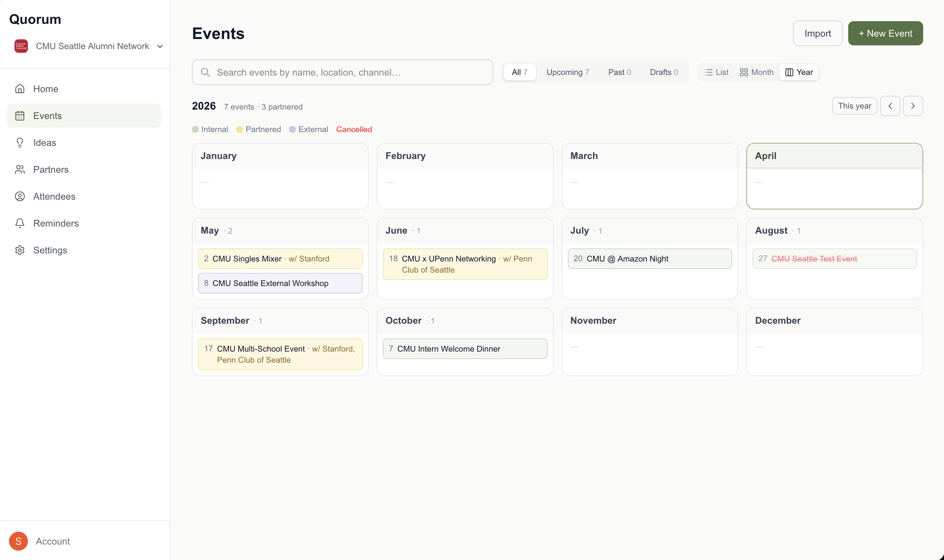This screenshot has width=944, height=560.
Task: Switch to List view
Action: 716,72
